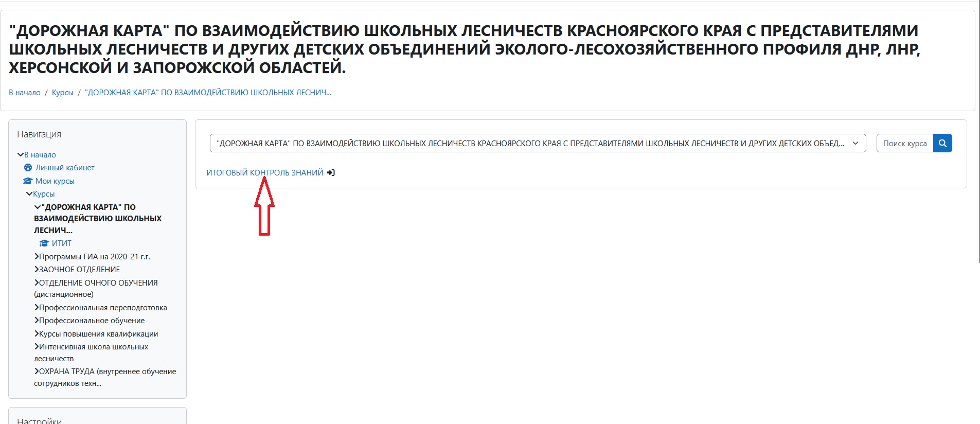Select Курсы повышения квалификации tree item
The width and height of the screenshot is (980, 424).
click(98, 334)
